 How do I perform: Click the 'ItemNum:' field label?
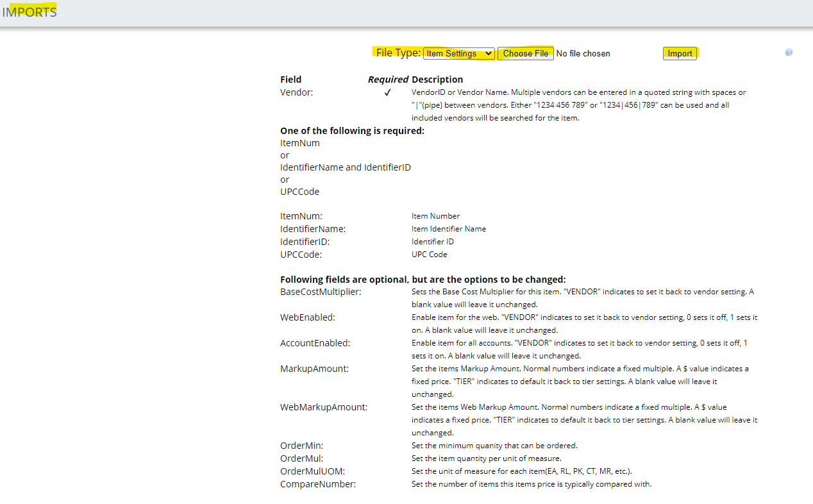pyautogui.click(x=301, y=216)
